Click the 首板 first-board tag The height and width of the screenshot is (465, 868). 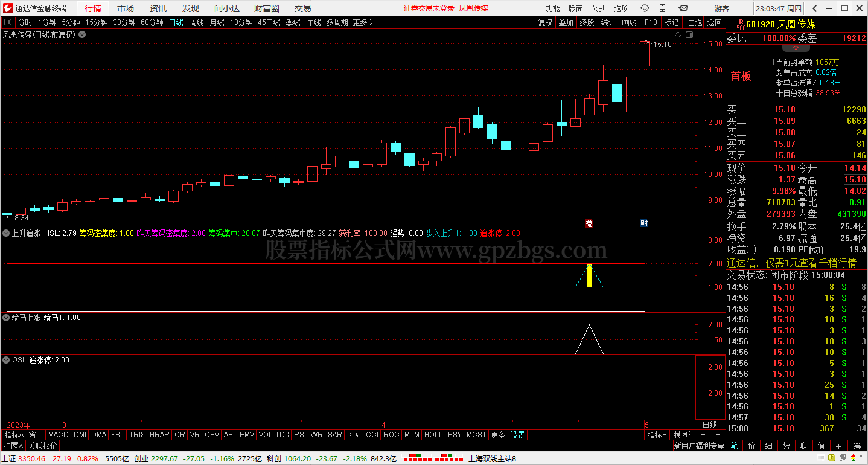click(741, 76)
